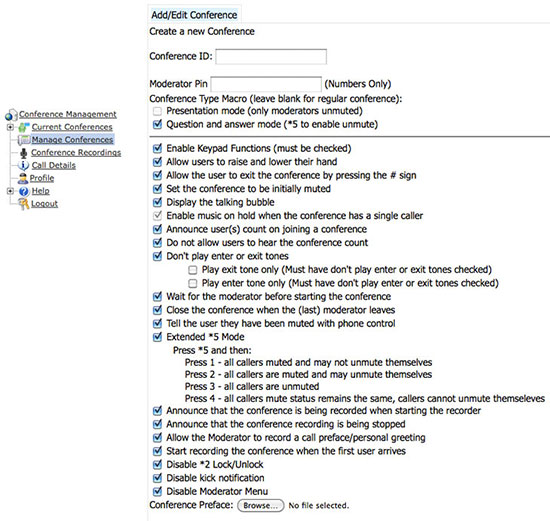Open the Conference Recordings link
The height and width of the screenshot is (521, 550).
coord(76,153)
